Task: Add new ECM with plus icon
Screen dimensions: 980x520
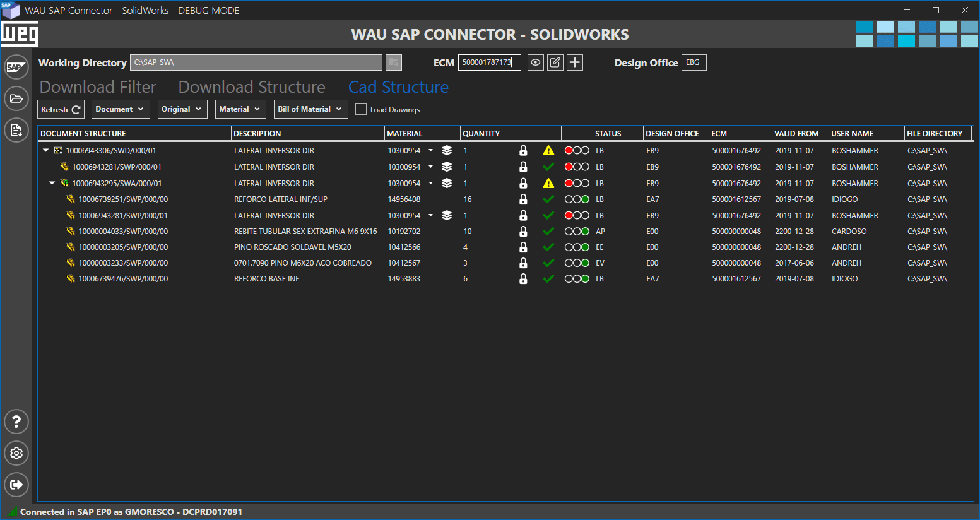Action: [x=575, y=62]
